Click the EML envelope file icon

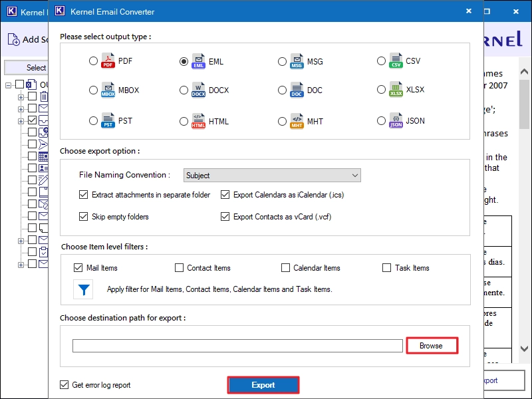click(x=198, y=61)
